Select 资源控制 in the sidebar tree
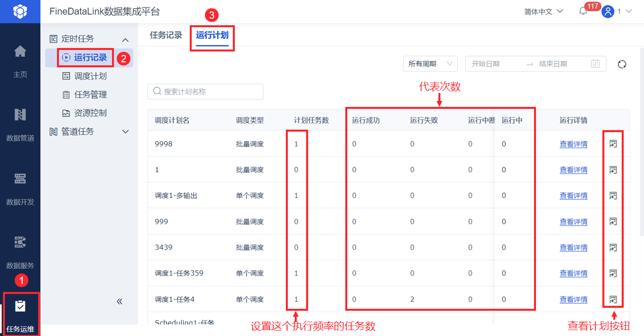Image resolution: width=644 pixels, height=336 pixels. (x=91, y=113)
